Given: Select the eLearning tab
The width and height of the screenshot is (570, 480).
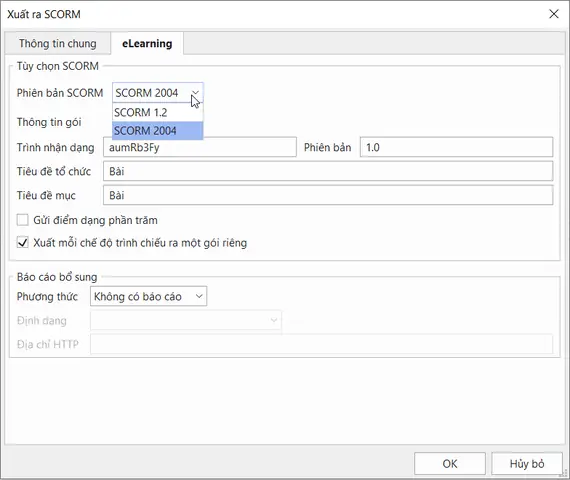Looking at the screenshot, I should point(147,43).
